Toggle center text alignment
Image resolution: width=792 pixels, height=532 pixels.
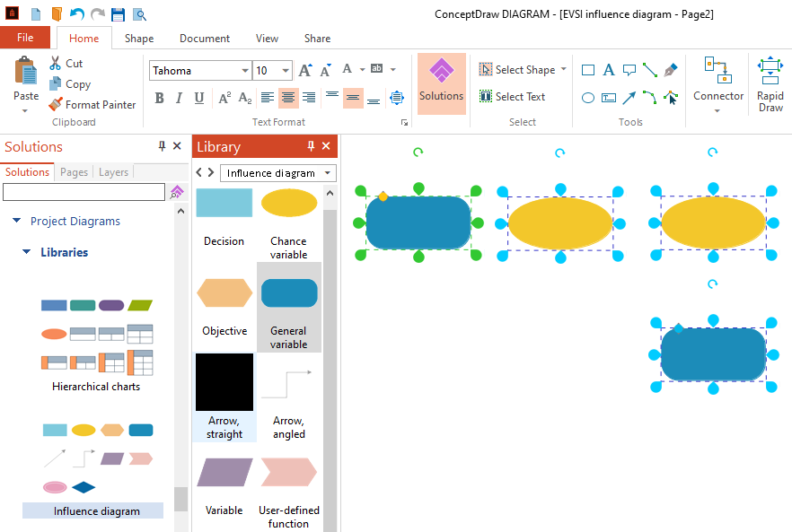click(288, 98)
